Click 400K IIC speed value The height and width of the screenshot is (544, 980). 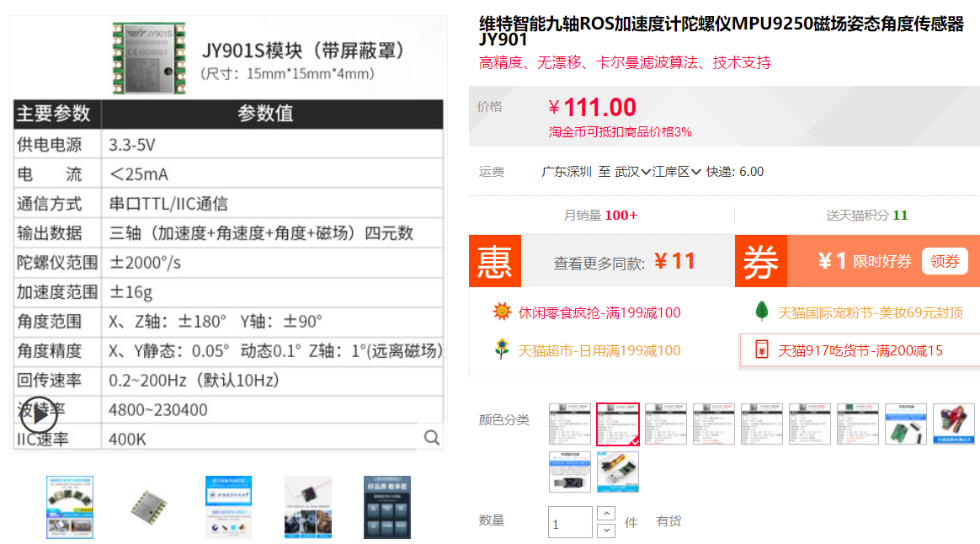click(127, 440)
